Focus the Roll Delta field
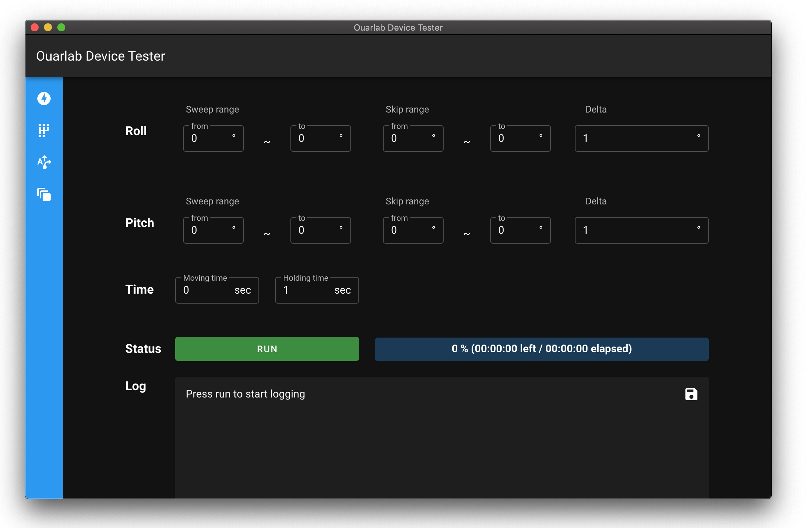Image resolution: width=812 pixels, height=528 pixels. coord(641,138)
